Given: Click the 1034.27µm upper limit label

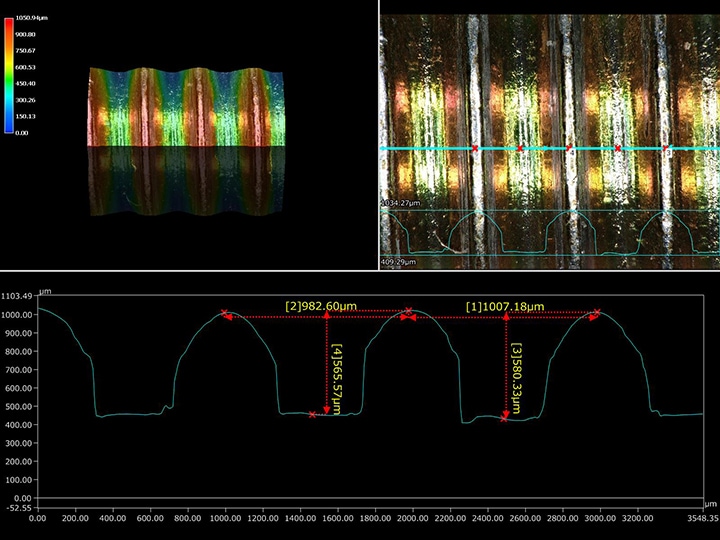Looking at the screenshot, I should tap(402, 203).
